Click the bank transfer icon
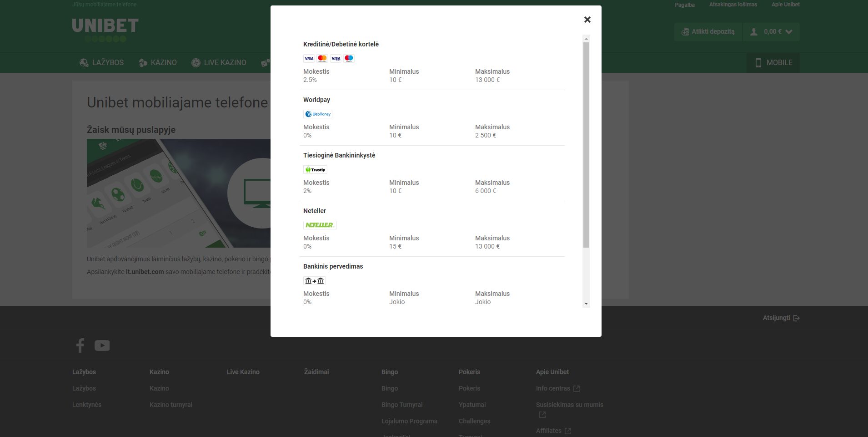This screenshot has width=868, height=437. [314, 280]
